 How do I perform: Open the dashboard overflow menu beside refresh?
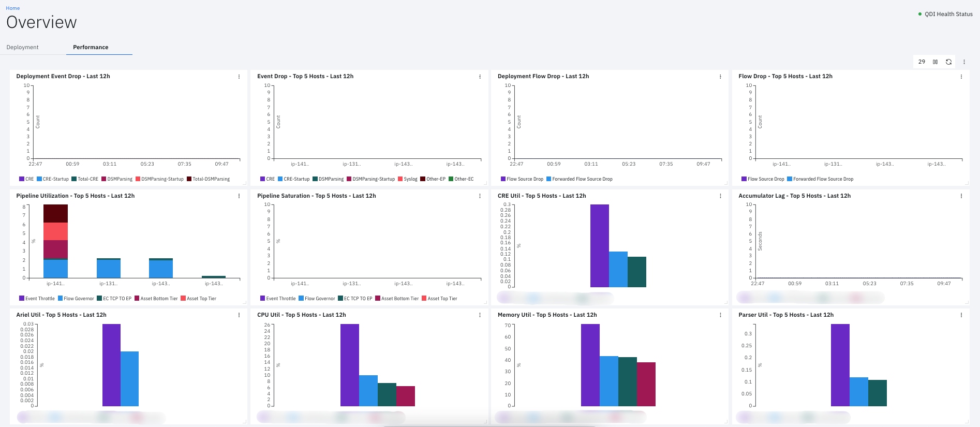pyautogui.click(x=964, y=62)
